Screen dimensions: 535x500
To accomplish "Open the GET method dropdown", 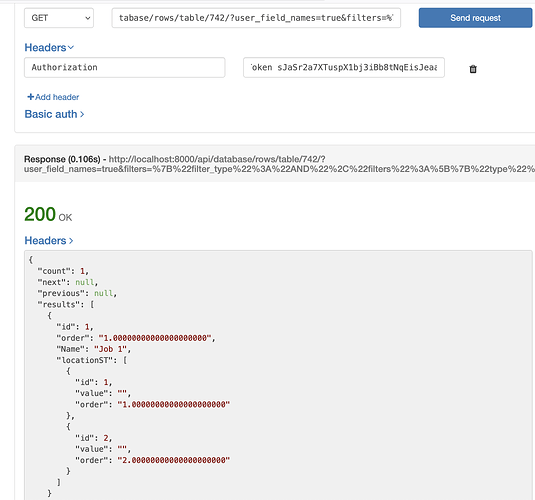I will click(59, 18).
